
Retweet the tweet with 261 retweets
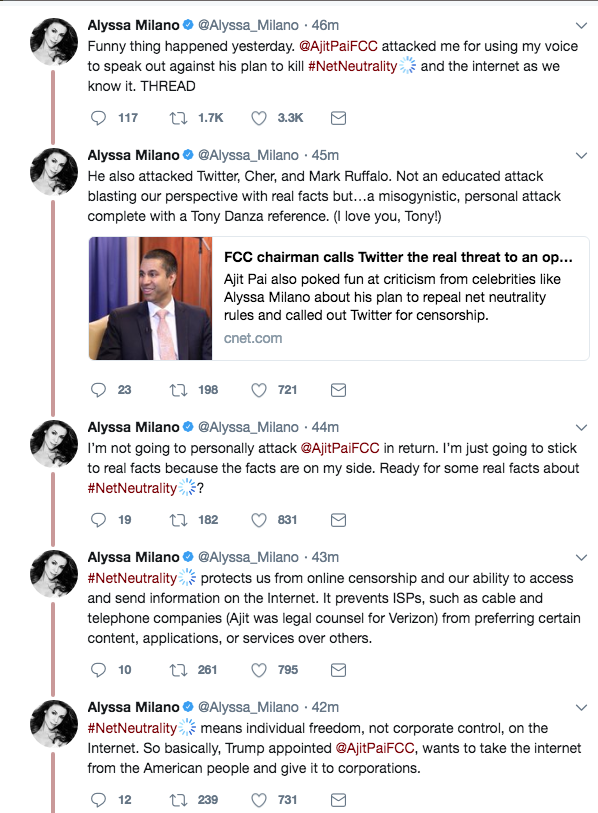tap(178, 670)
